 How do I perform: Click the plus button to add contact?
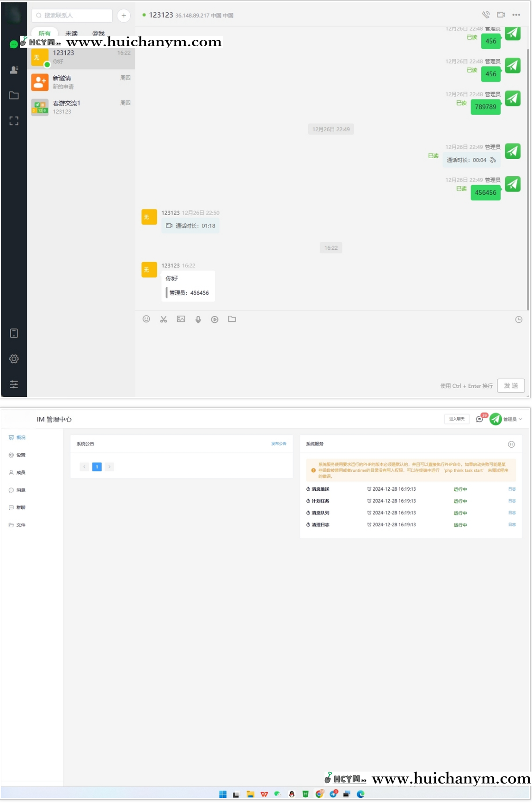click(x=124, y=15)
